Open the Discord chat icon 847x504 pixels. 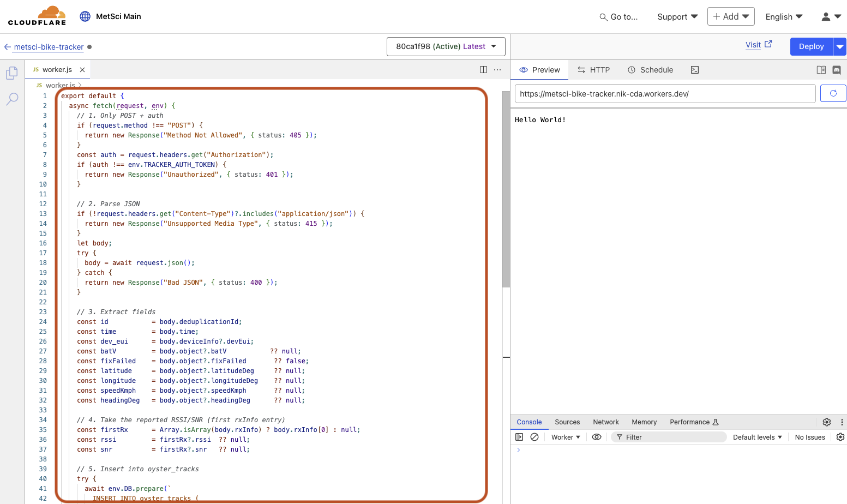[837, 70]
